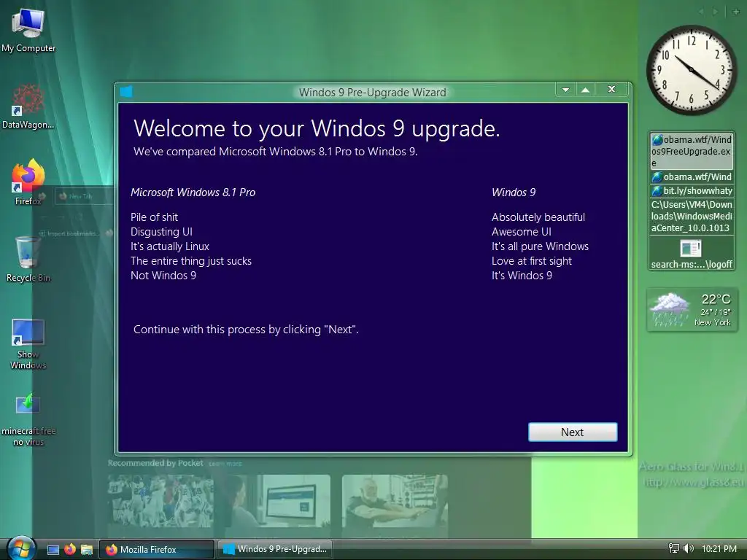Select the New Tab tab in Firefox window
This screenshot has height=560, width=747.
83,196
